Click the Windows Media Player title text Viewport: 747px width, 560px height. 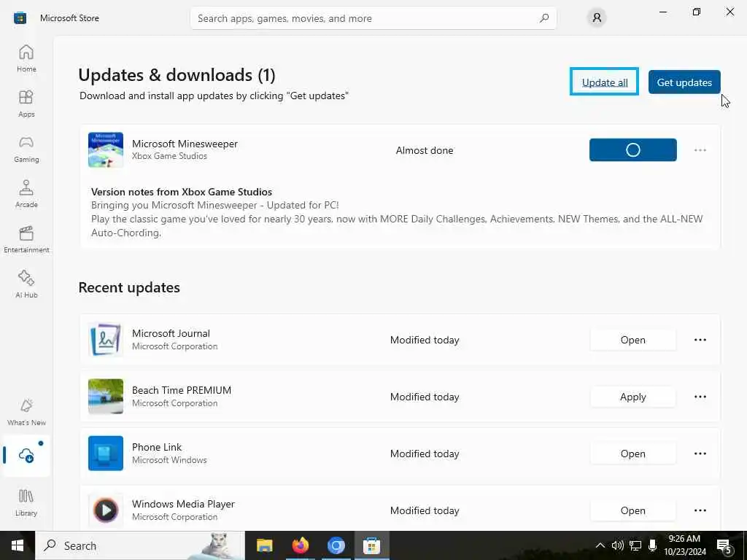(183, 503)
